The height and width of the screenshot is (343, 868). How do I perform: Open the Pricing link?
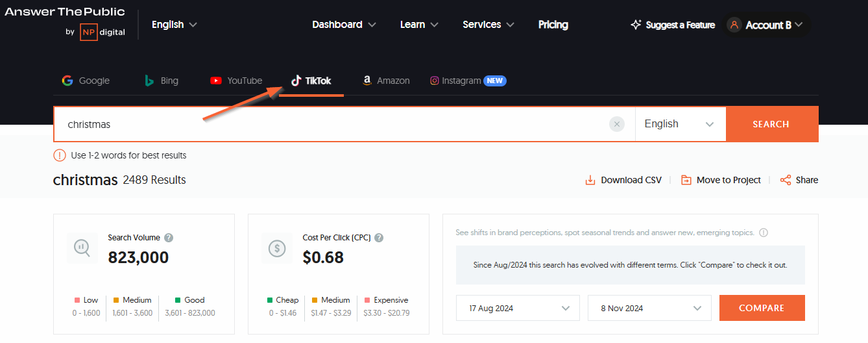(x=553, y=25)
